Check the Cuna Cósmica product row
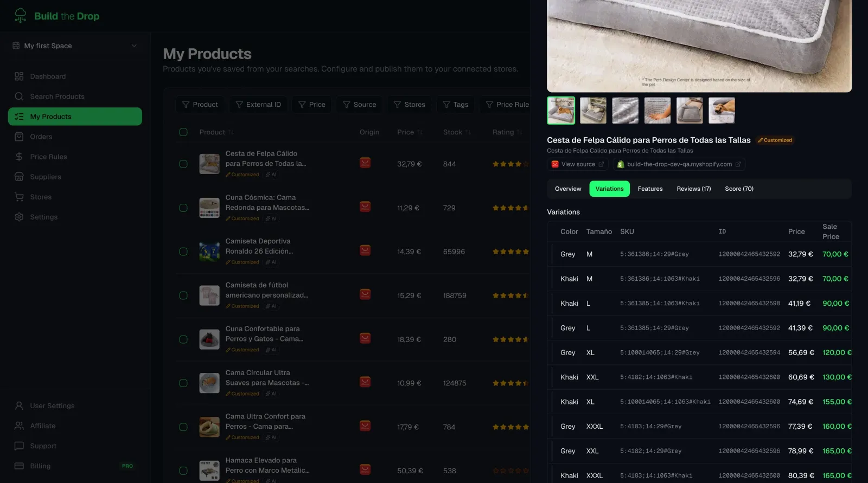Screen dimensions: 868x483 pos(183,208)
